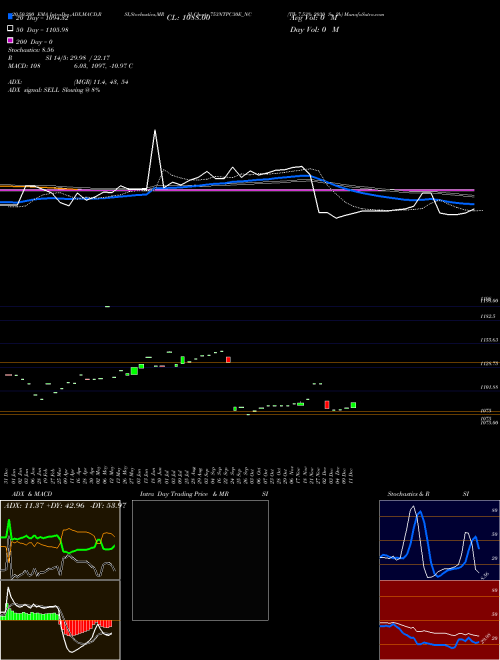Click the '(MGR) 11.4, 48, 54' ADX values
This screenshot has width=500, height=660.
pos(101,82)
